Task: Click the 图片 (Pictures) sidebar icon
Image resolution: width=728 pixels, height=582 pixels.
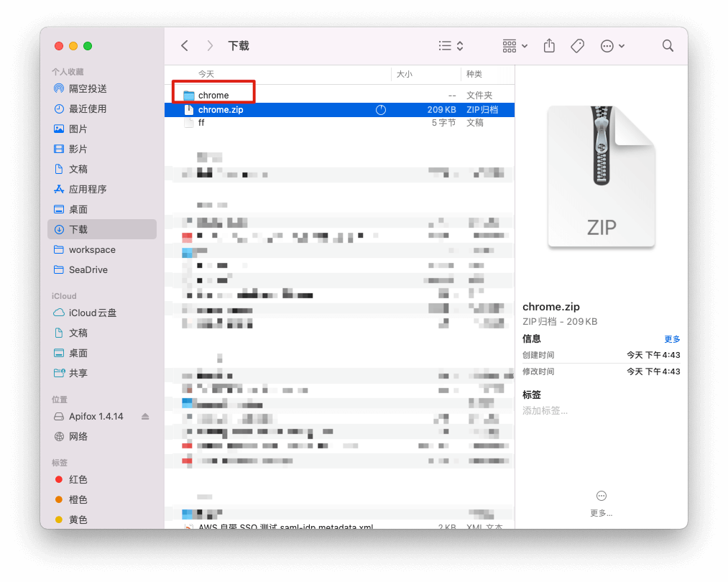Action: point(58,129)
